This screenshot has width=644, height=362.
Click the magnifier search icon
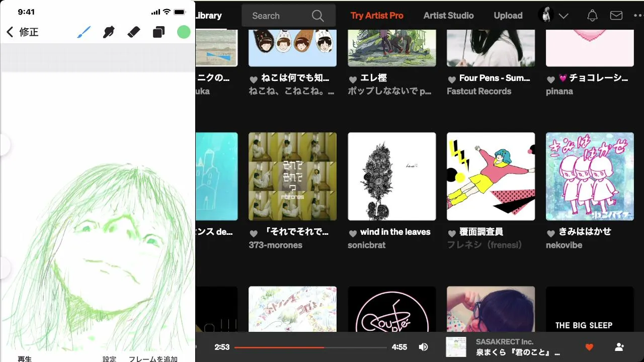(317, 16)
